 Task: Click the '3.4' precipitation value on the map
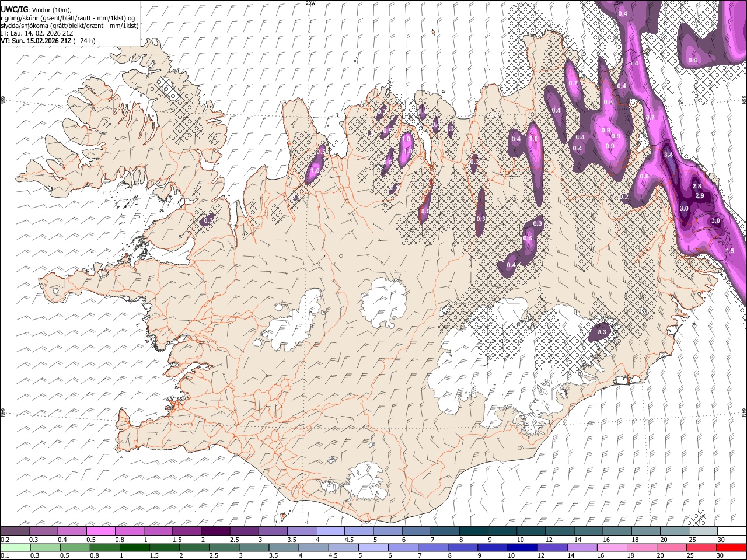pos(669,155)
